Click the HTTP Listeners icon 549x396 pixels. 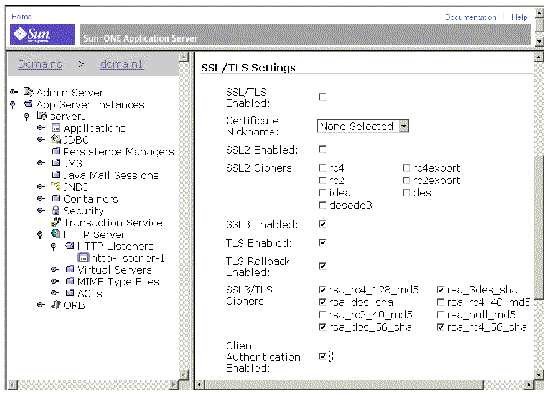pyautogui.click(x=70, y=246)
